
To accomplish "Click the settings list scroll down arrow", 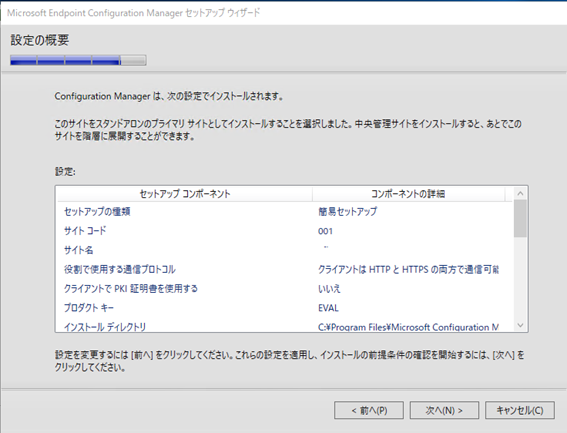I will point(520,325).
